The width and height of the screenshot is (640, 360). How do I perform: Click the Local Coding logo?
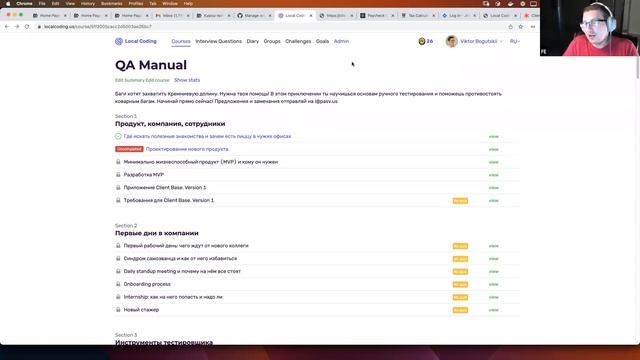pyautogui.click(x=136, y=41)
